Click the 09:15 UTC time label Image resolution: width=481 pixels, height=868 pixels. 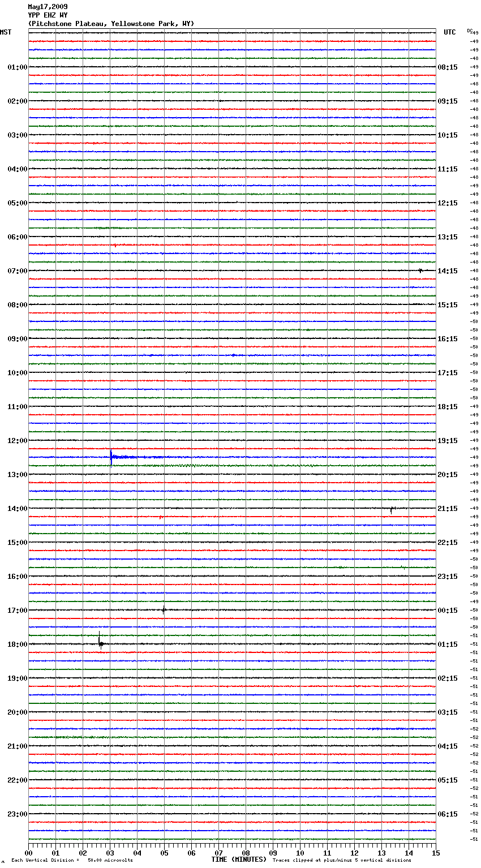pos(448,101)
